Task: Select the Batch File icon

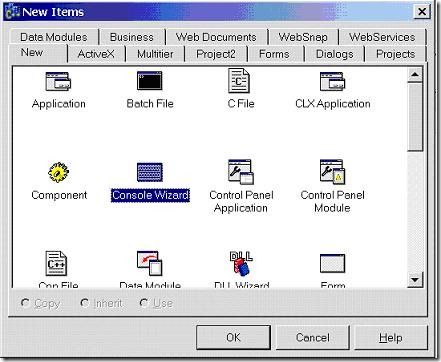Action: pyautogui.click(x=150, y=81)
